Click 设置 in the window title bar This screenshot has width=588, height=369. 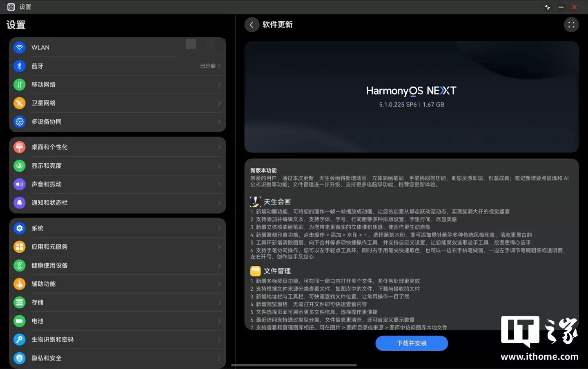pyautogui.click(x=25, y=7)
